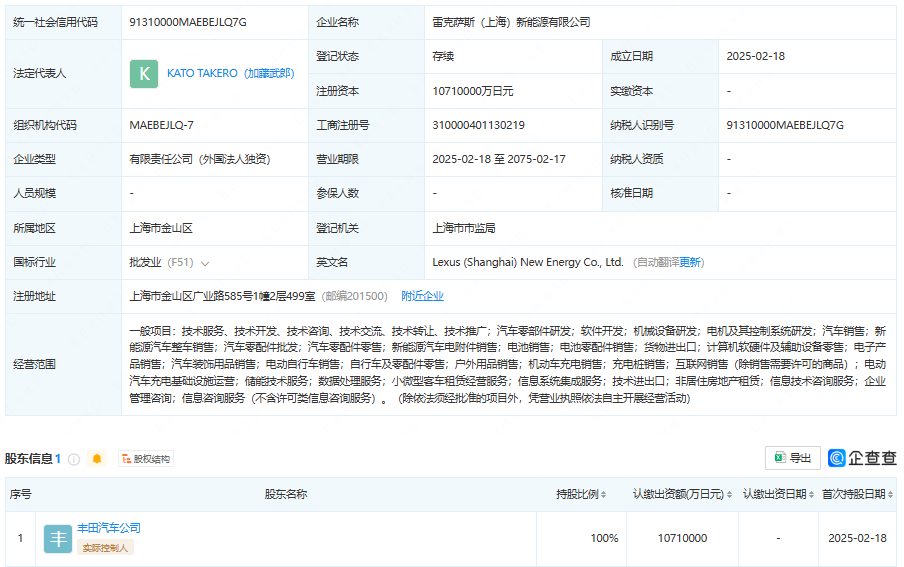
Task: Click the orange bell alert icon
Action: (97, 459)
